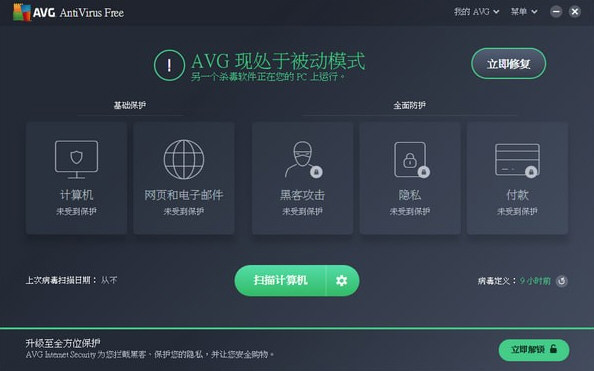
Task: Click the 基础保护 section heading
Action: (x=130, y=105)
